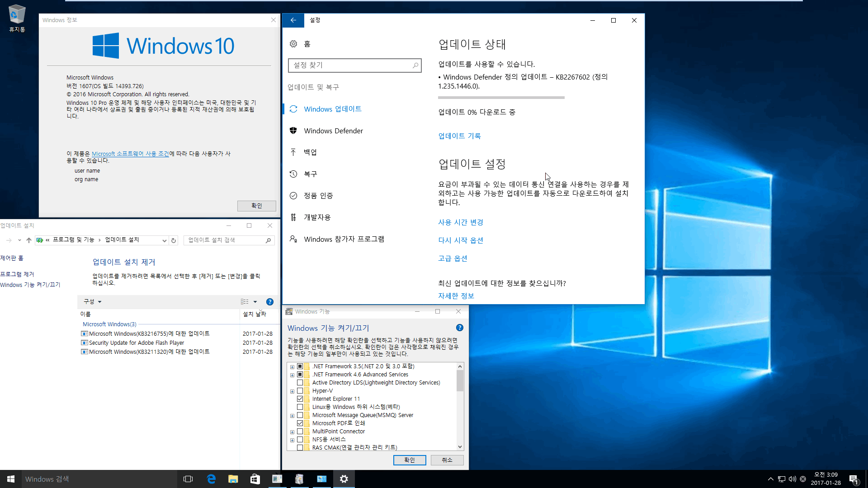Expand Microsoft Message Queue Server node
Viewport: 868px width, 488px height.
point(292,416)
